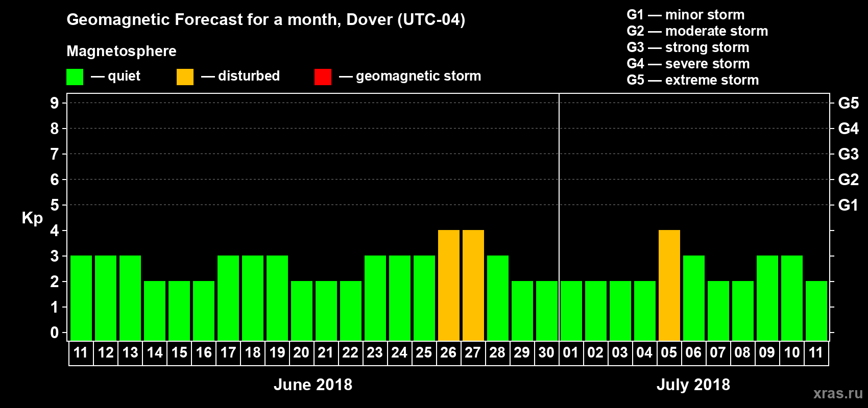This screenshot has width=868, height=408.
Task: Click date label '14' on the x-axis
Action: coord(155,353)
